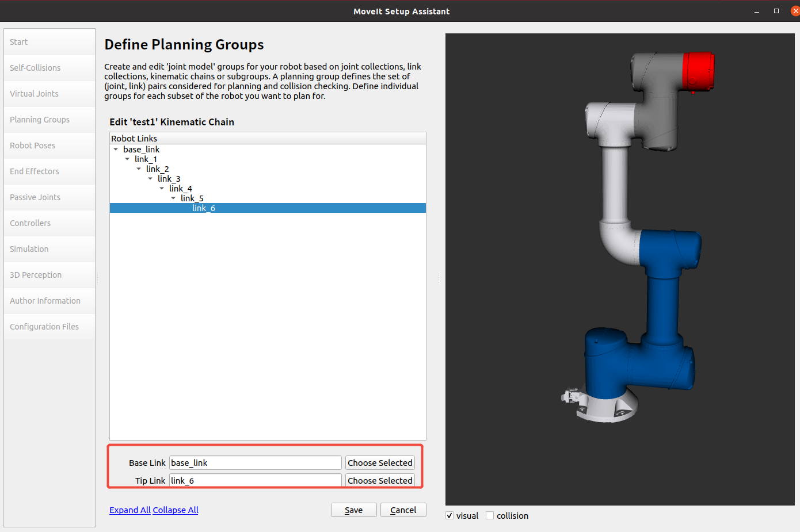Enable the collision checkbox
The height and width of the screenshot is (532, 800).
pos(490,516)
